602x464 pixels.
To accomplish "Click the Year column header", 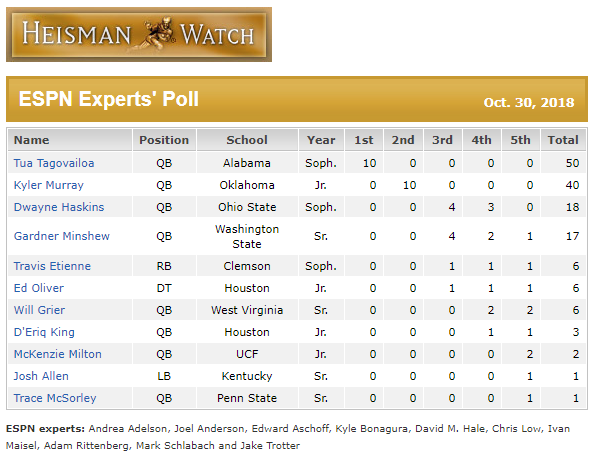I will [x=321, y=140].
